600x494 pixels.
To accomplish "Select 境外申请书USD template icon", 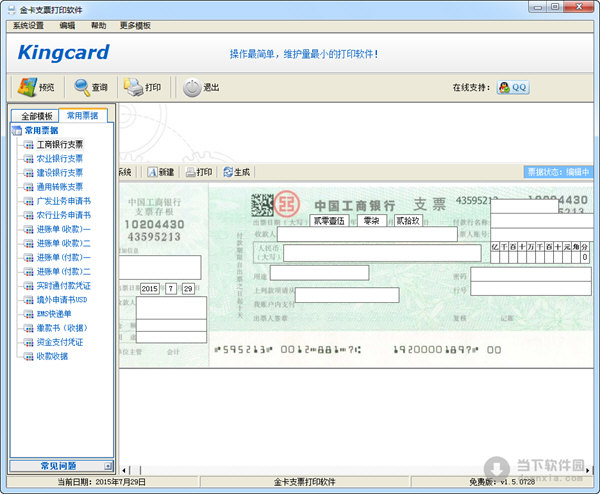I will (x=28, y=300).
